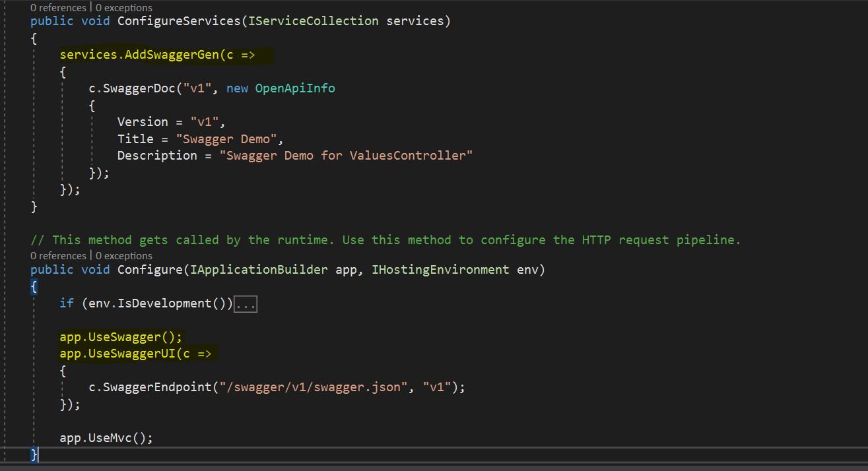This screenshot has width=868, height=471.
Task: Click the ConfigureServices method name
Action: [x=178, y=21]
